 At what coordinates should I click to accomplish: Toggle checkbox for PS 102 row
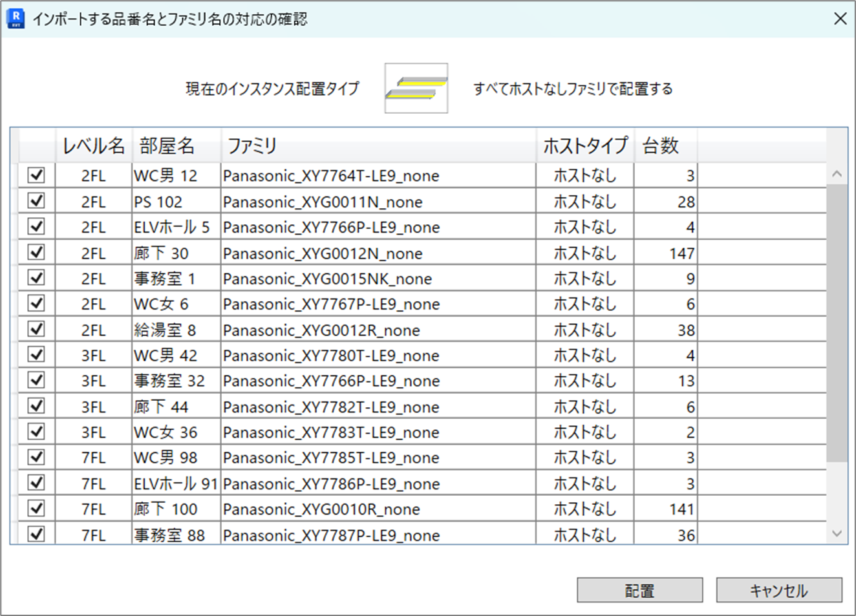(36, 201)
